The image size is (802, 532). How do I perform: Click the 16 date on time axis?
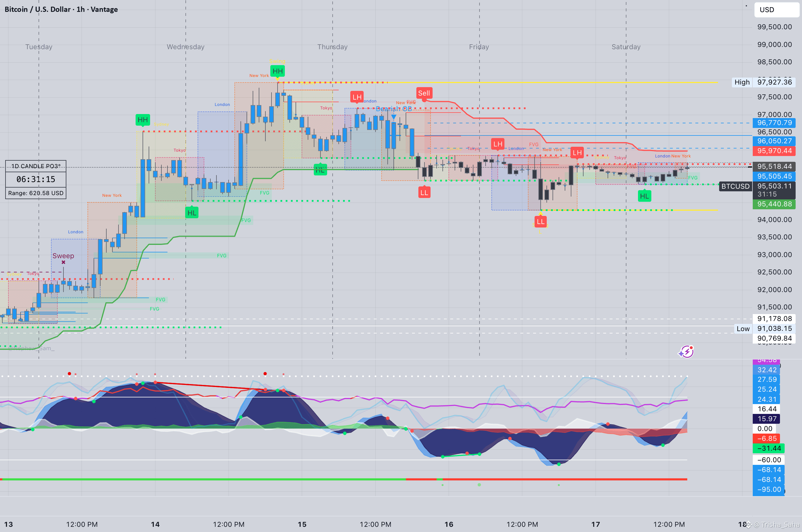tap(449, 524)
